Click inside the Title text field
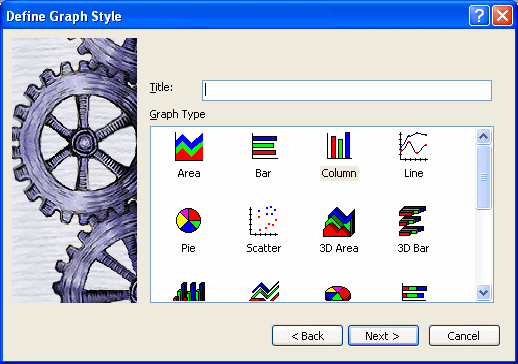 pos(347,90)
